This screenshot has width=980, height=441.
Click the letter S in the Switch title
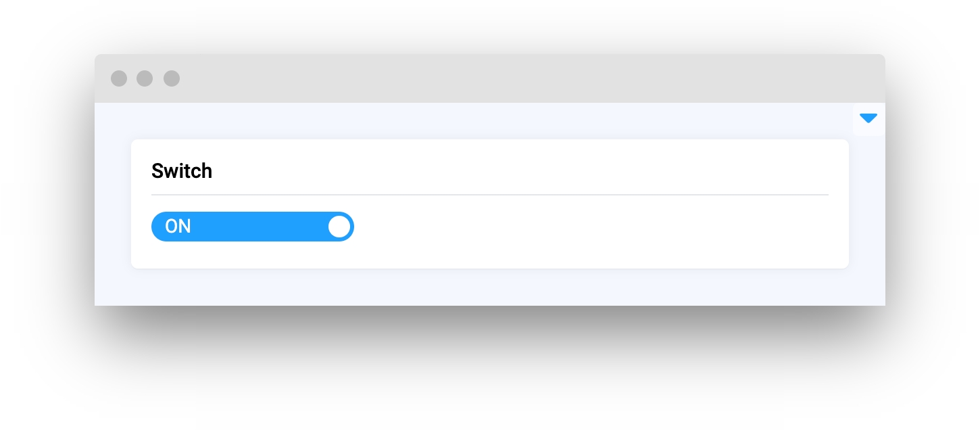[157, 171]
